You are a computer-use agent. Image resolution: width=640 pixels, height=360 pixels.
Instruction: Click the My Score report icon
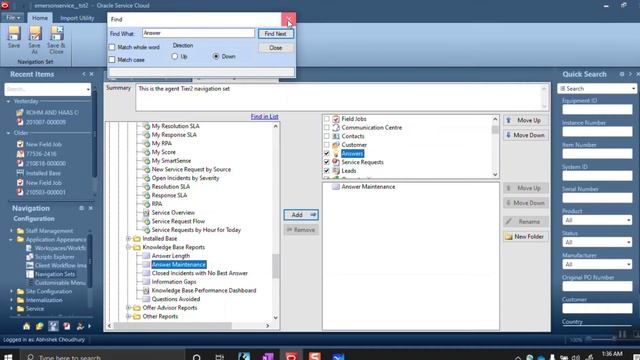(146, 152)
